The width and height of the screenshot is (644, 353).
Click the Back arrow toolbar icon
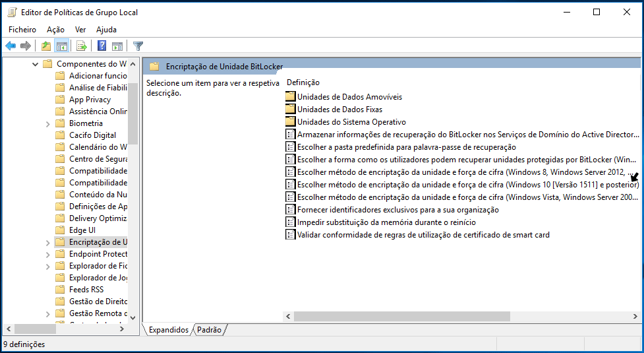tap(11, 46)
